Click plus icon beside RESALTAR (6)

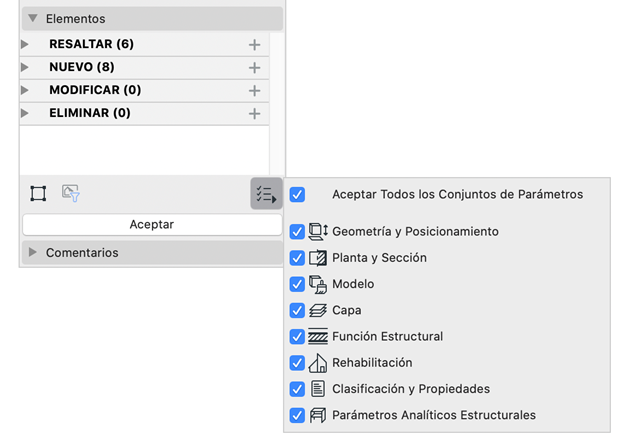254,45
